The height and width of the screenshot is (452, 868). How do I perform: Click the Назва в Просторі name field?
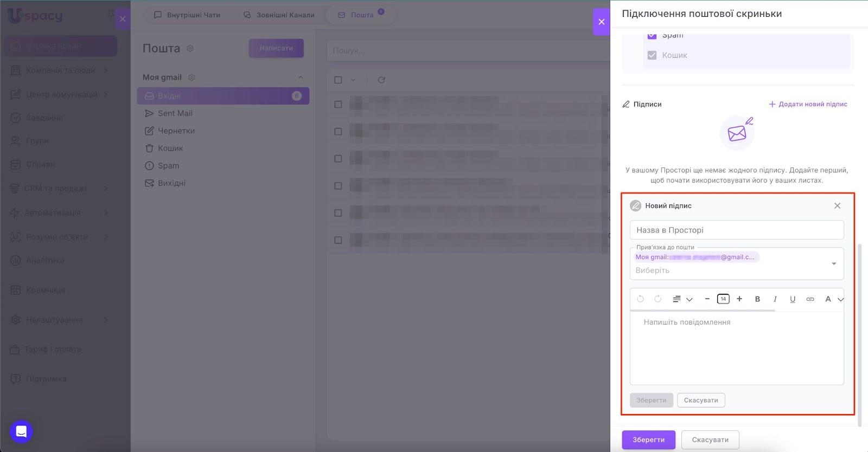pyautogui.click(x=737, y=230)
